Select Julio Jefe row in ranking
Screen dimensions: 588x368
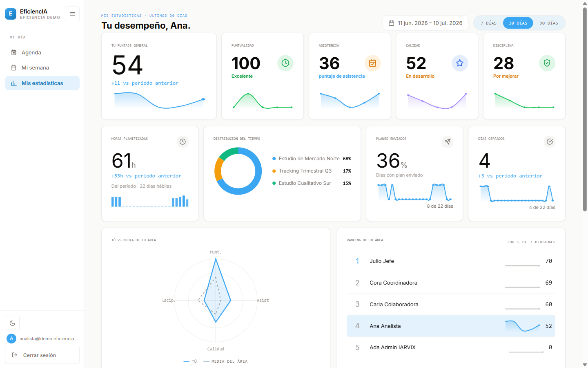[451, 261]
